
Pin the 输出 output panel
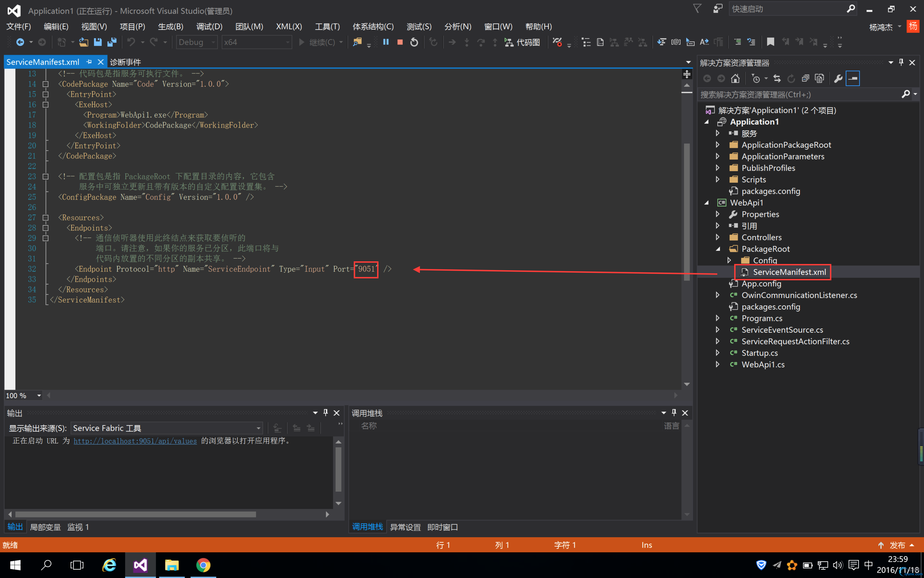pos(325,413)
